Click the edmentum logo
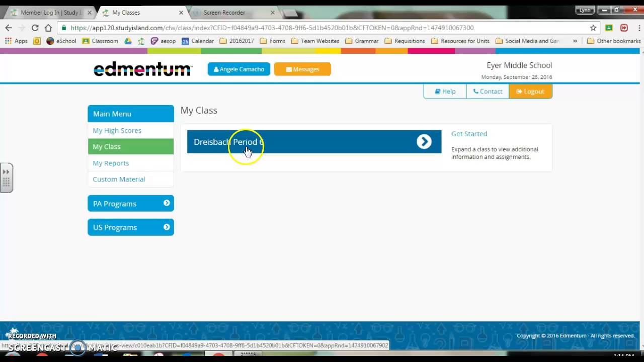 [x=143, y=69]
